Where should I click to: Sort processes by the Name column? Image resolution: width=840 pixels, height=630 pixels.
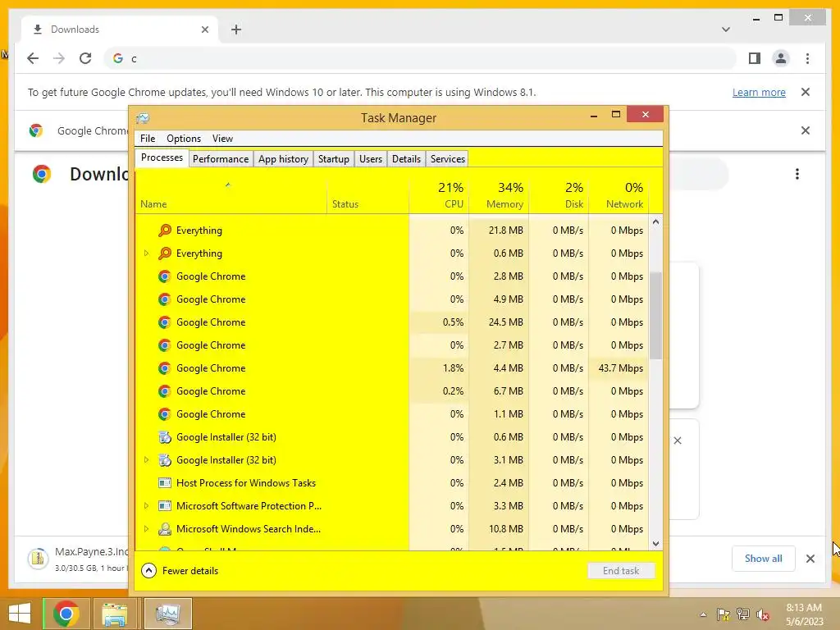click(231, 195)
